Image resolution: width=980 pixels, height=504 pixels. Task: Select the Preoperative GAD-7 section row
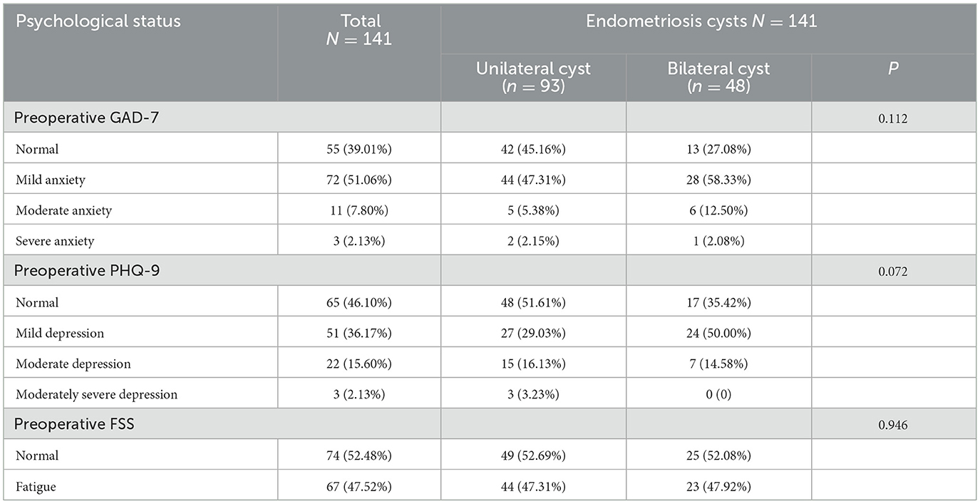pyautogui.click(x=86, y=118)
